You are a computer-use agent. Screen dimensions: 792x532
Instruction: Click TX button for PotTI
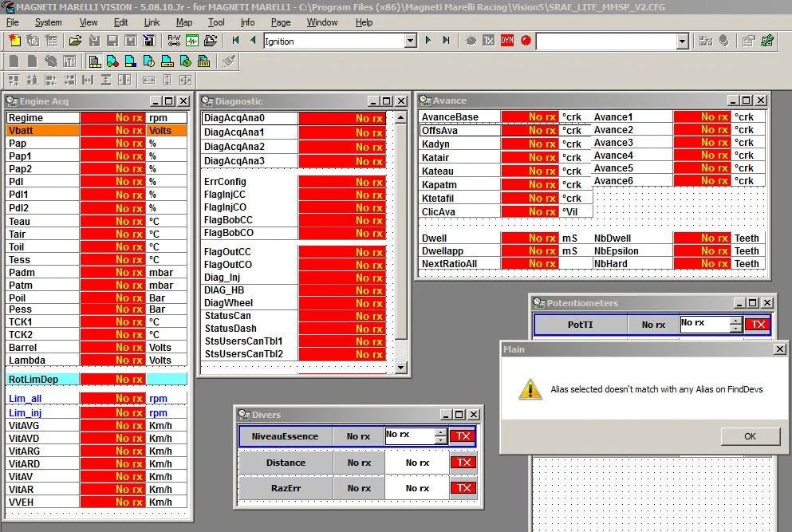758,325
